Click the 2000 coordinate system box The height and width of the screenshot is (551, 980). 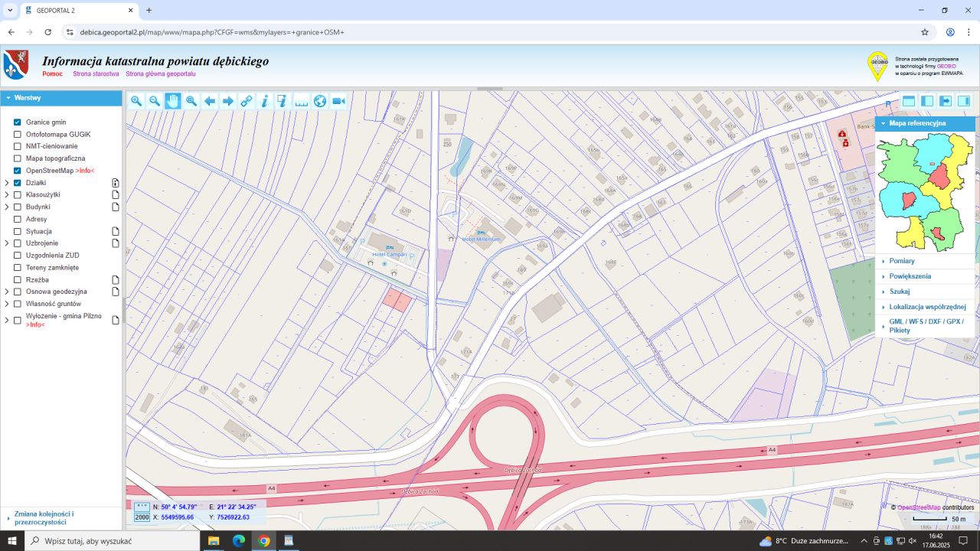(142, 517)
